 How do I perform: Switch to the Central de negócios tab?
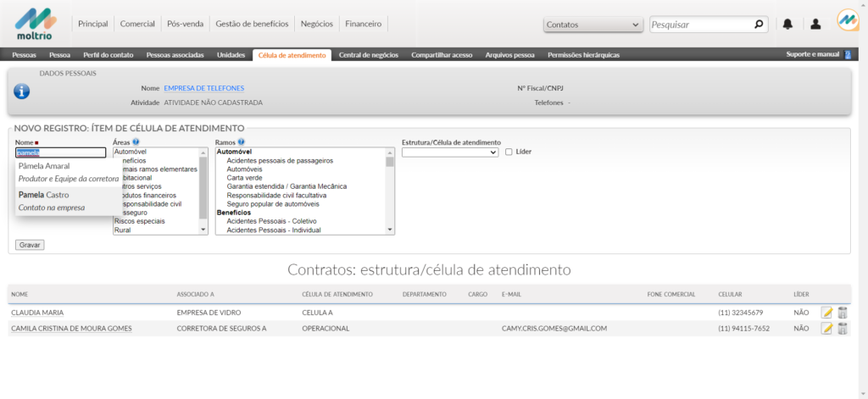click(x=368, y=55)
